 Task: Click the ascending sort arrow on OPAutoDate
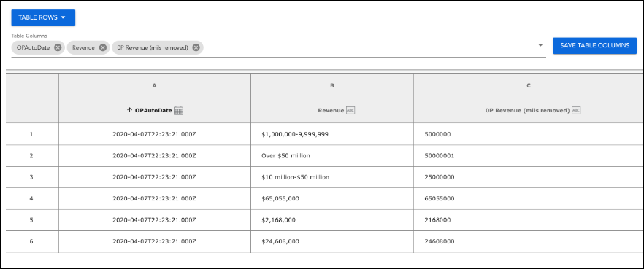coord(130,110)
